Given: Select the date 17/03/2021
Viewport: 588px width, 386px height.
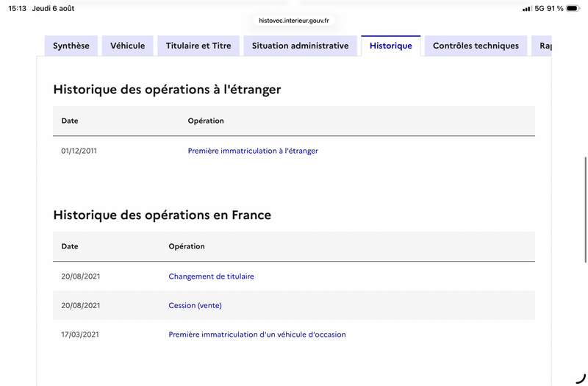Looking at the screenshot, I should pos(80,335).
